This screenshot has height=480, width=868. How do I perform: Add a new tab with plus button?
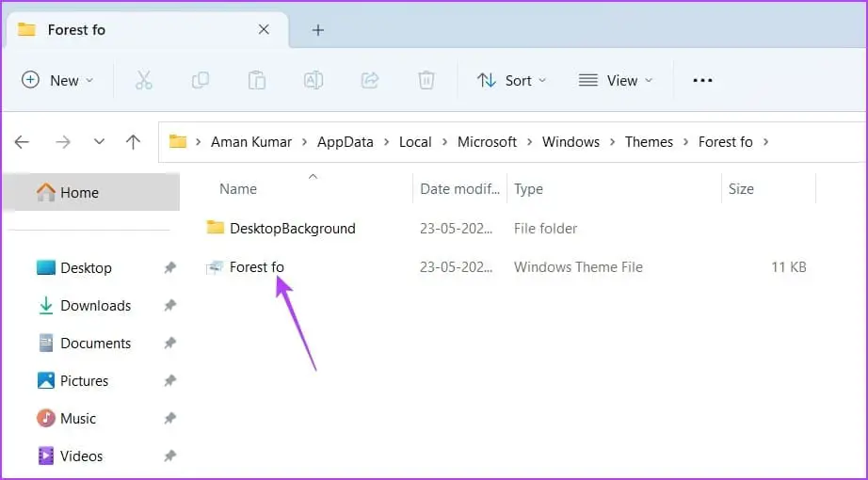coord(318,30)
